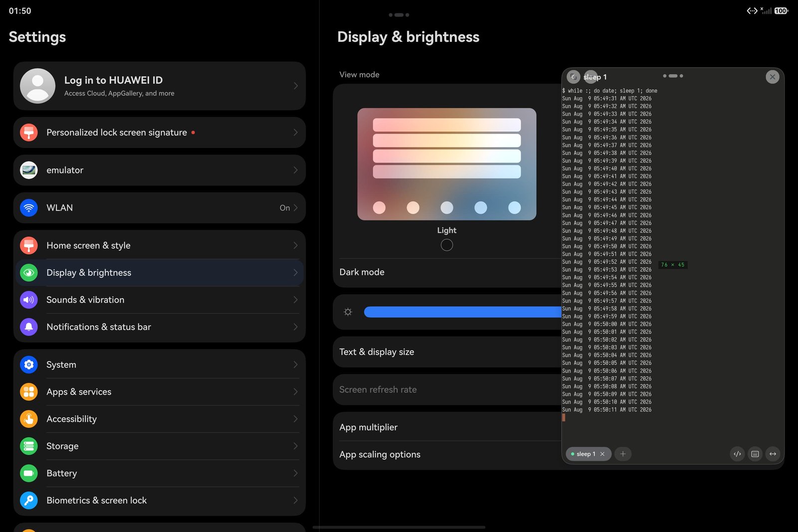
Task: Add a new terminal tab with the plus
Action: pyautogui.click(x=623, y=454)
